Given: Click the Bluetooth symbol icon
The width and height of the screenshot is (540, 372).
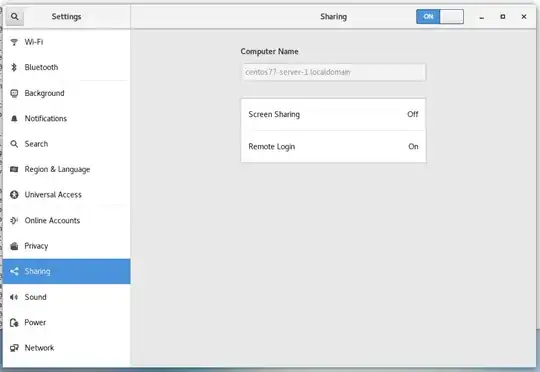Looking at the screenshot, I should tap(14, 67).
